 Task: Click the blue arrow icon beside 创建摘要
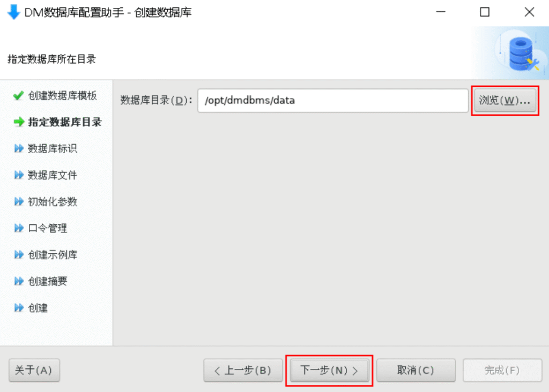pyautogui.click(x=19, y=281)
